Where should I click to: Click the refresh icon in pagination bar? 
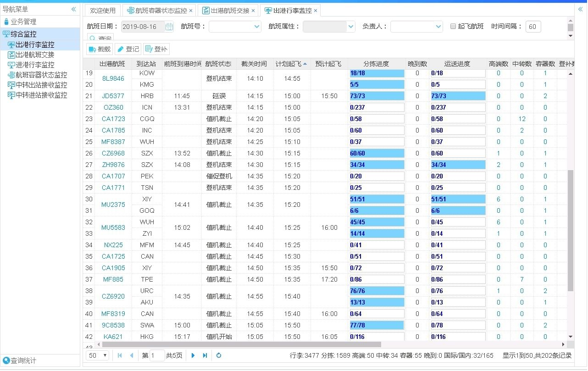(219, 355)
